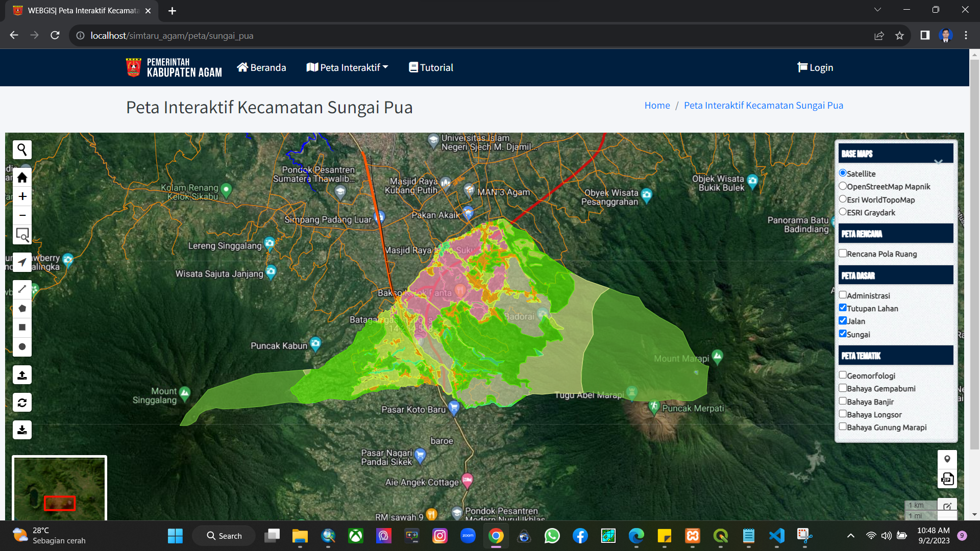This screenshot has height=551, width=980.
Task: Select Satellite base map
Action: click(843, 173)
